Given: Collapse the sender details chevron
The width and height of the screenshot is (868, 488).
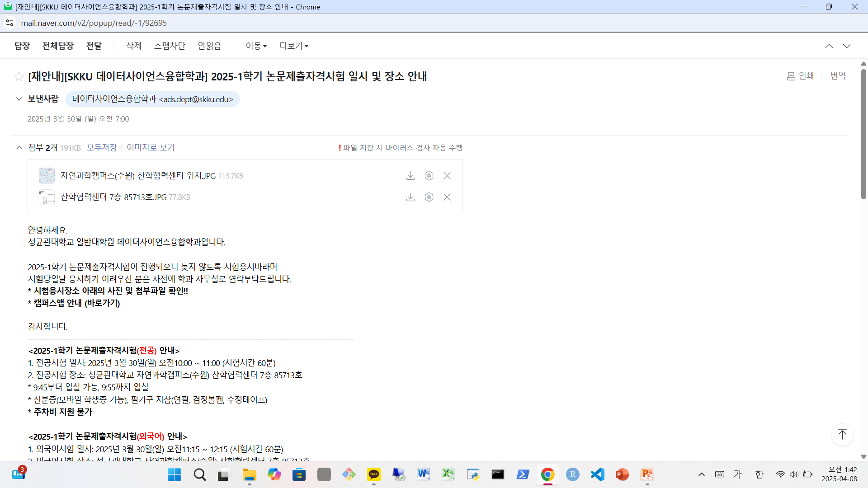Looking at the screenshot, I should 19,99.
